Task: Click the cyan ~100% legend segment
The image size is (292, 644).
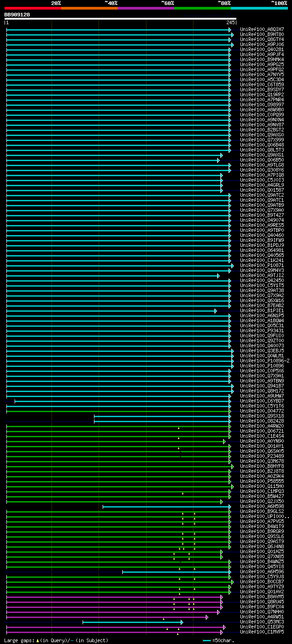Action: pos(259,8)
